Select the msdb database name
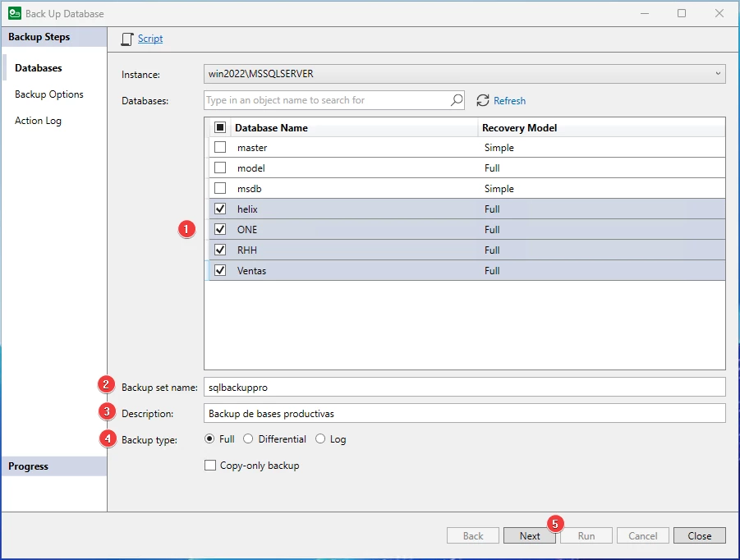 pyautogui.click(x=249, y=189)
